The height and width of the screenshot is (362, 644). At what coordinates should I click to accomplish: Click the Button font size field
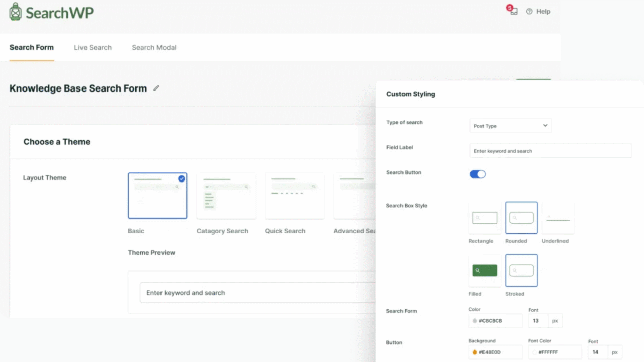[x=598, y=352]
